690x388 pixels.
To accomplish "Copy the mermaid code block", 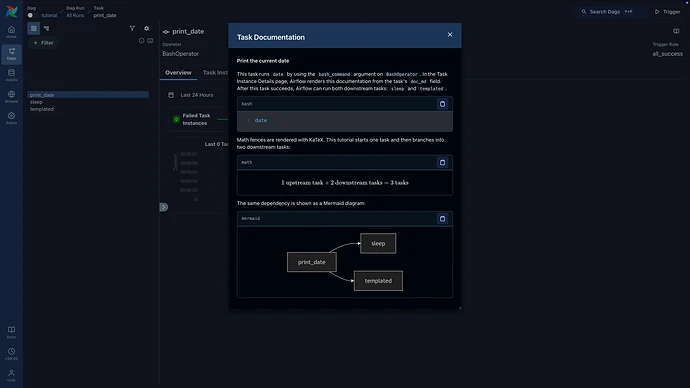I will coord(442,219).
